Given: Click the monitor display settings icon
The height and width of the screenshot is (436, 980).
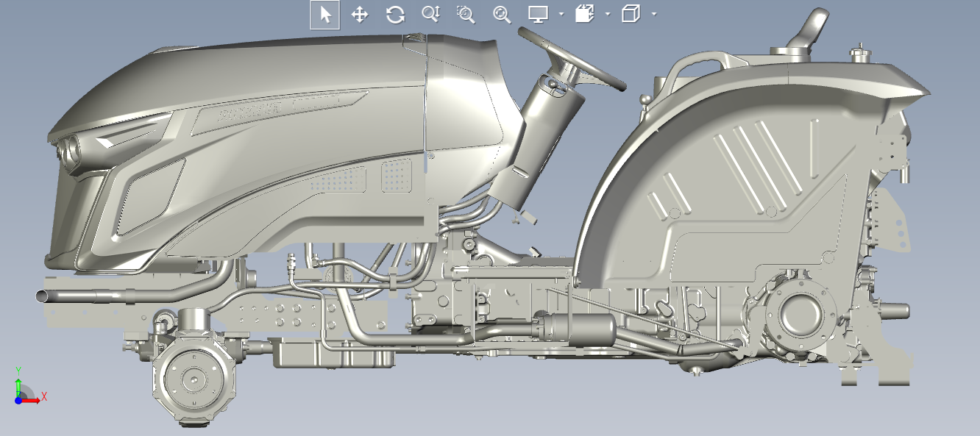Looking at the screenshot, I should click(539, 15).
